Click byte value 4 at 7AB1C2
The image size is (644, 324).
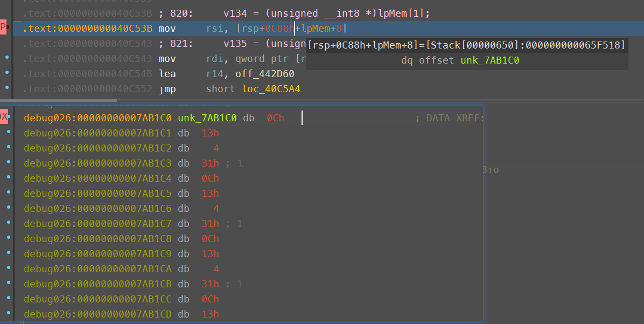pyautogui.click(x=216, y=148)
